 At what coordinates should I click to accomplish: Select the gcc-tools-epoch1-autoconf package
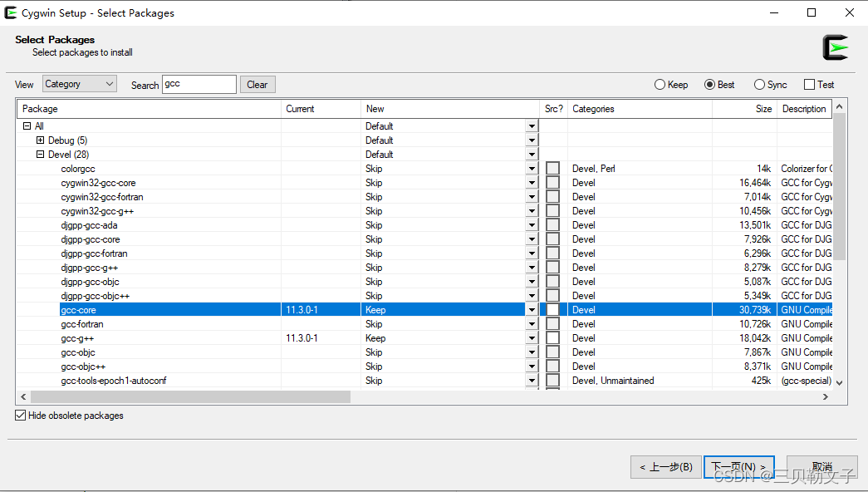click(114, 381)
